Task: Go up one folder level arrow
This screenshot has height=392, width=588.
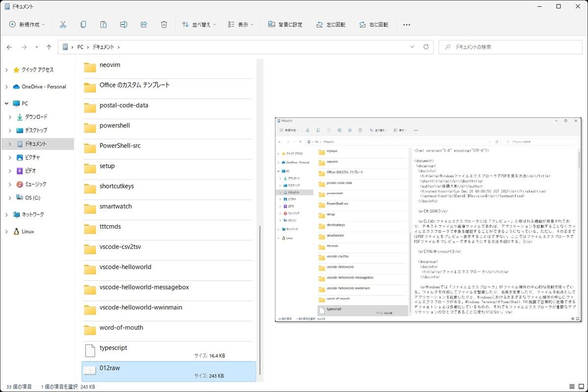Action: click(x=49, y=47)
